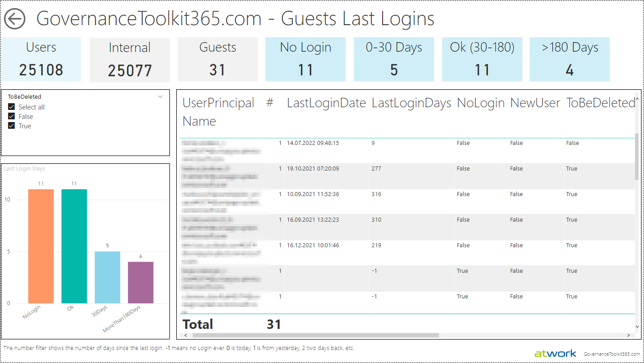Click NoLogin False in the 10.09.2021 row
This screenshot has height=363, width=644.
[463, 194]
